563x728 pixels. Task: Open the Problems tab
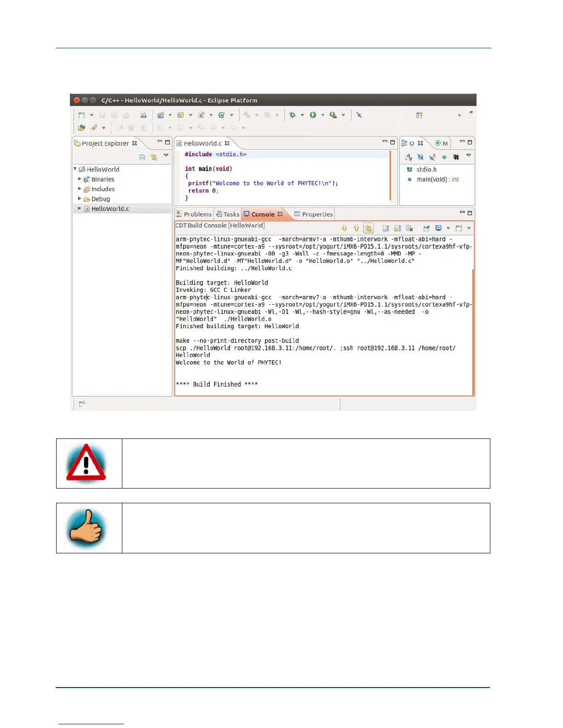(194, 214)
